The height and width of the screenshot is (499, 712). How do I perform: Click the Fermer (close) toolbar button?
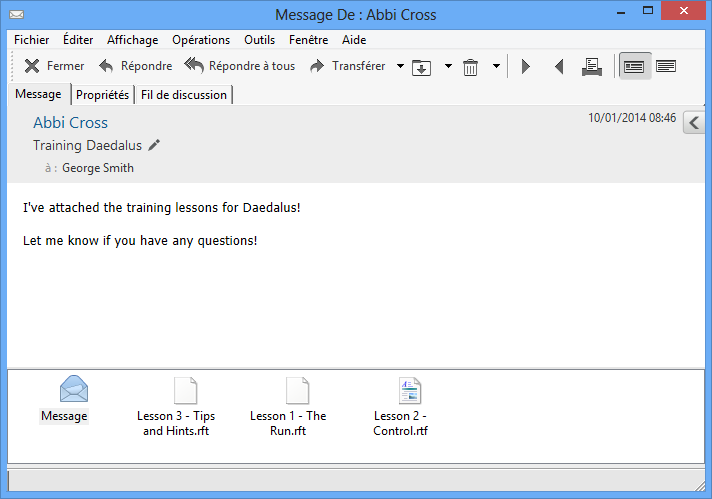[x=54, y=66]
